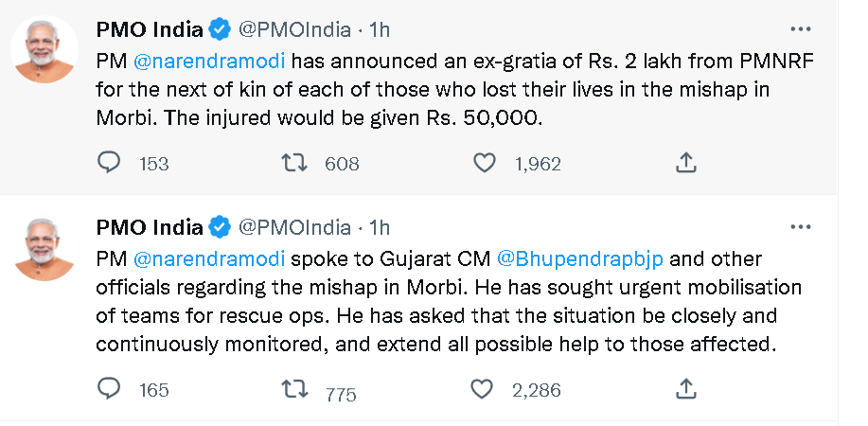Viewport: 868px width, 426px height.
Task: Click the 1h timestamp on second tweet
Action: (379, 227)
